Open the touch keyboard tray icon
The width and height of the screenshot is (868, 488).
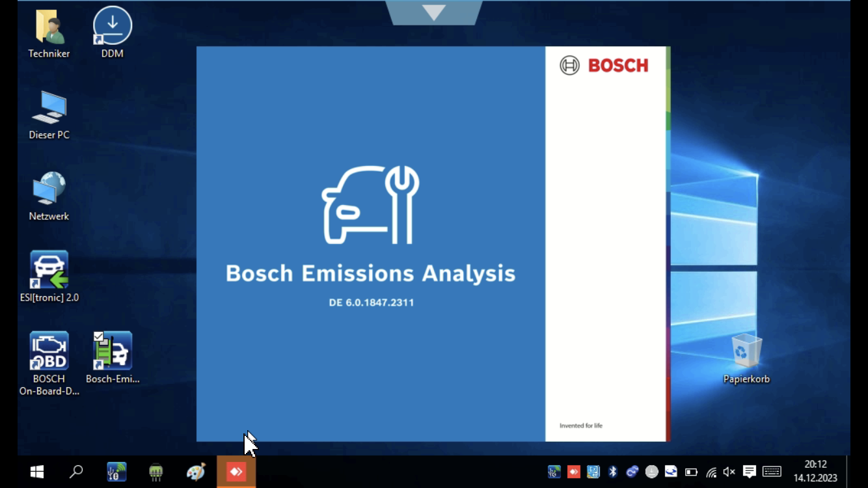point(772,472)
